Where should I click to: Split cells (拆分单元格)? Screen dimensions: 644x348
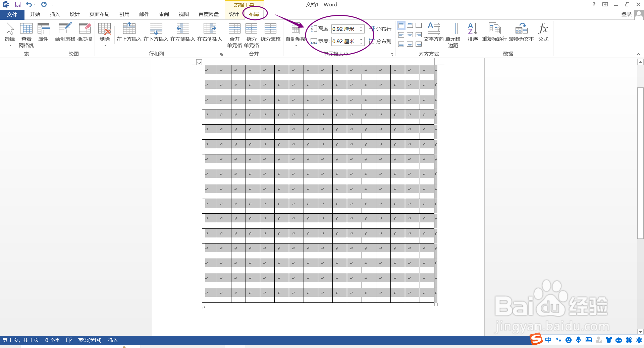(x=251, y=35)
